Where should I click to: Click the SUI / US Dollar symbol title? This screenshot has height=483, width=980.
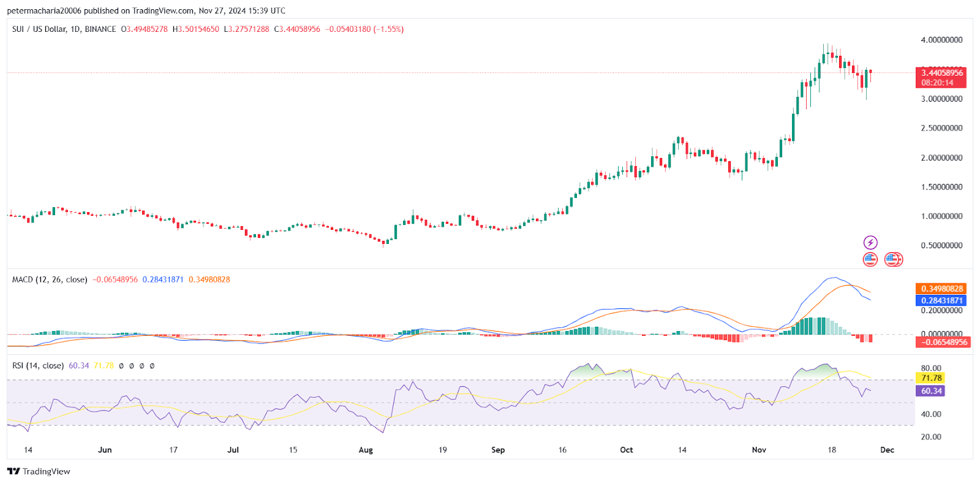point(64,29)
